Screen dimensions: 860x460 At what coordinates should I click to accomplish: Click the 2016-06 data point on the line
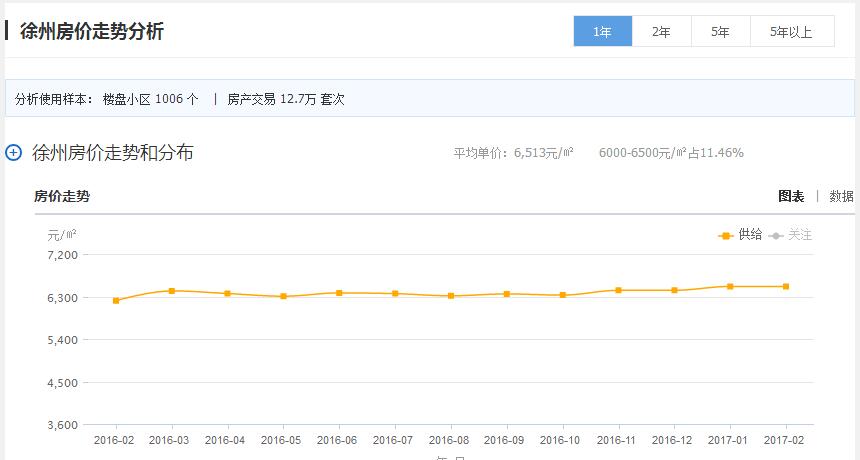coord(339,293)
